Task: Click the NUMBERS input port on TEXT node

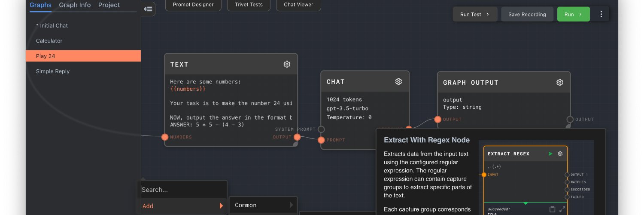Action: 165,137
